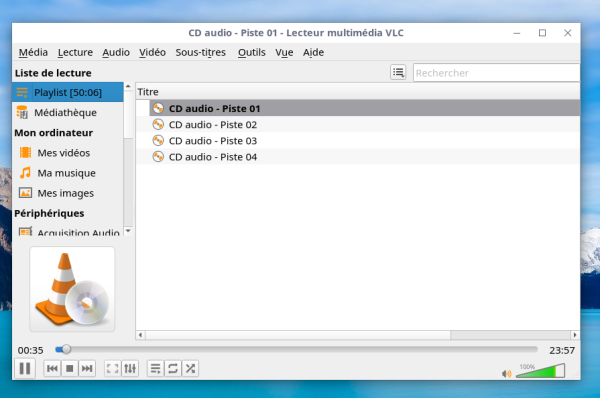This screenshot has width=600, height=398.
Task: Seek on the playback position bar
Action: click(297, 349)
